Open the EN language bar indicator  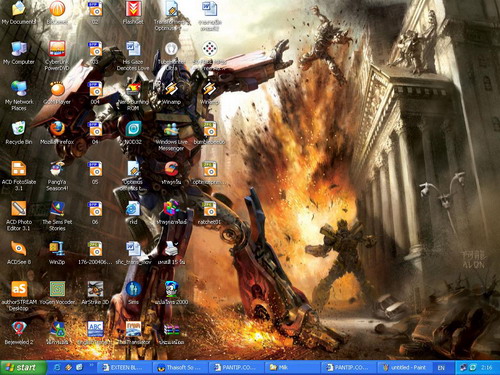point(441,368)
